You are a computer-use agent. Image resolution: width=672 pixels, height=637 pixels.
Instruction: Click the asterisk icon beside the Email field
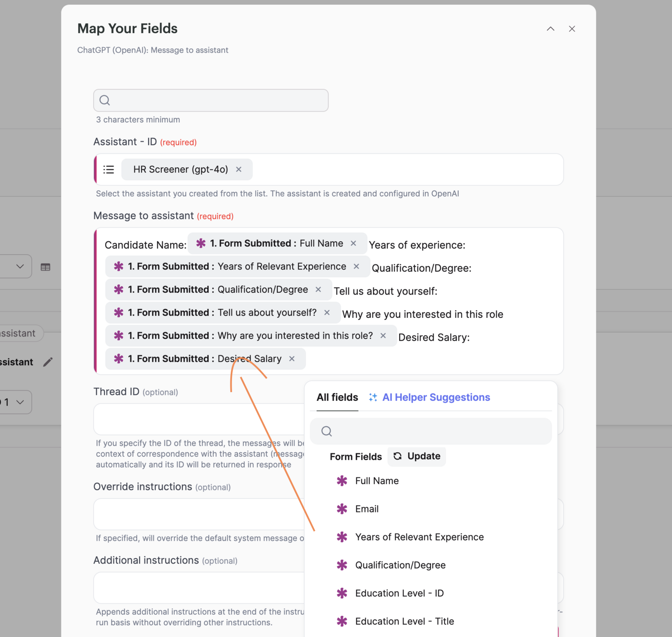pos(342,509)
